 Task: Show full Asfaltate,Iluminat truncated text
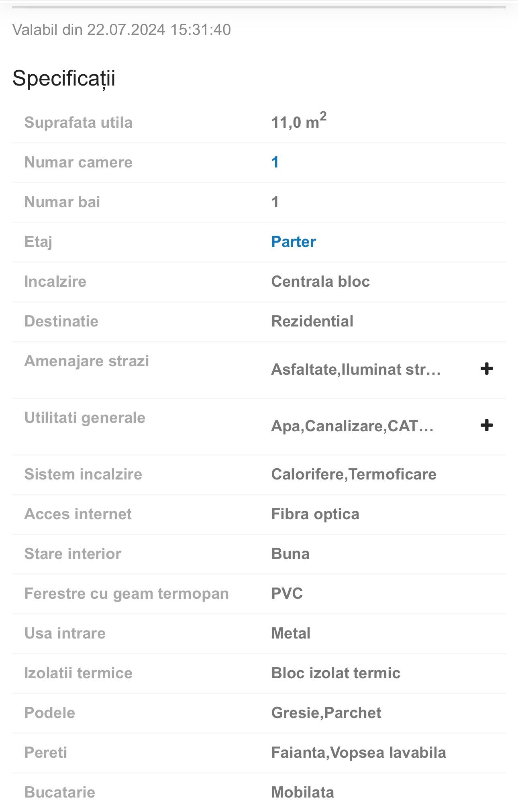(356, 369)
